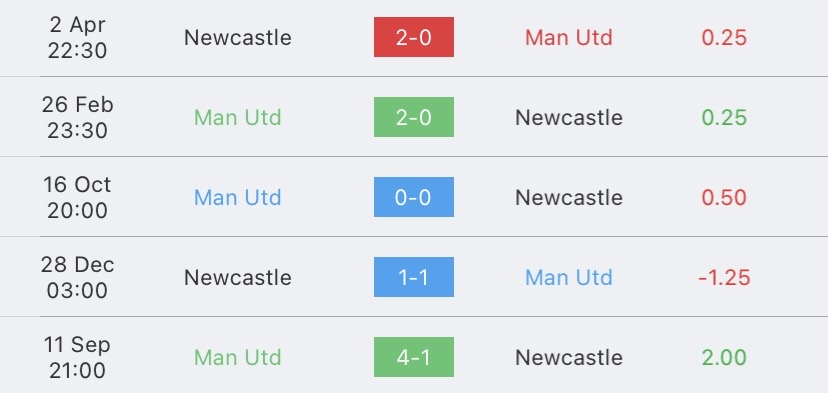Open green Man Utd on 26 Feb row

tap(238, 117)
